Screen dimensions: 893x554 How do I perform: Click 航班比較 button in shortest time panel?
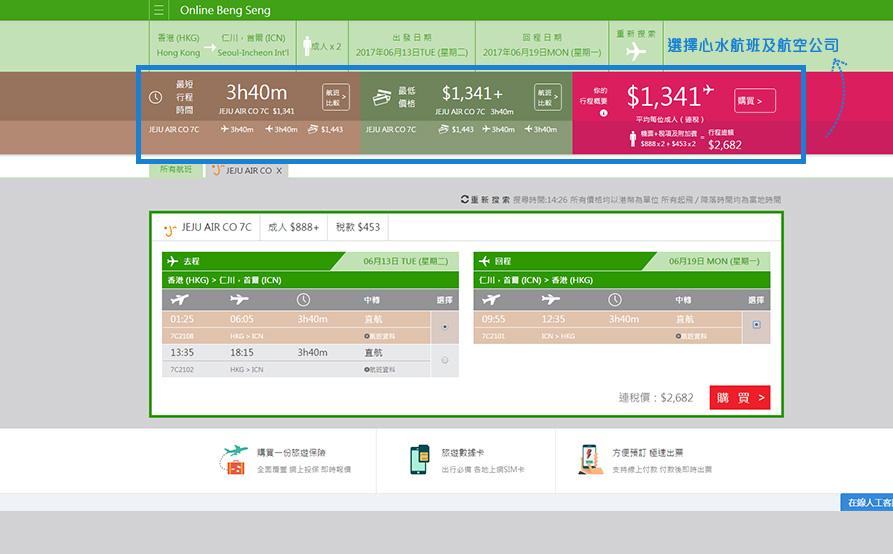click(335, 97)
